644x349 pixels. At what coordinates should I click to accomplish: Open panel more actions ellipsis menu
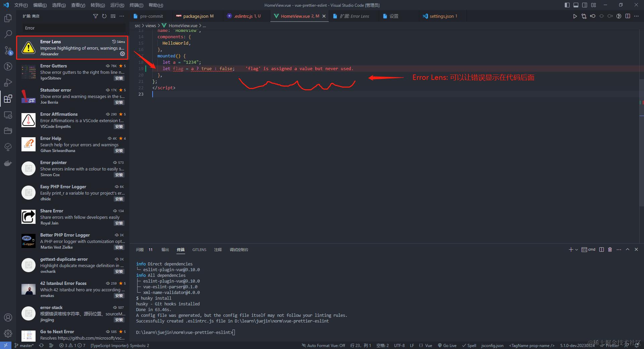[x=619, y=249]
